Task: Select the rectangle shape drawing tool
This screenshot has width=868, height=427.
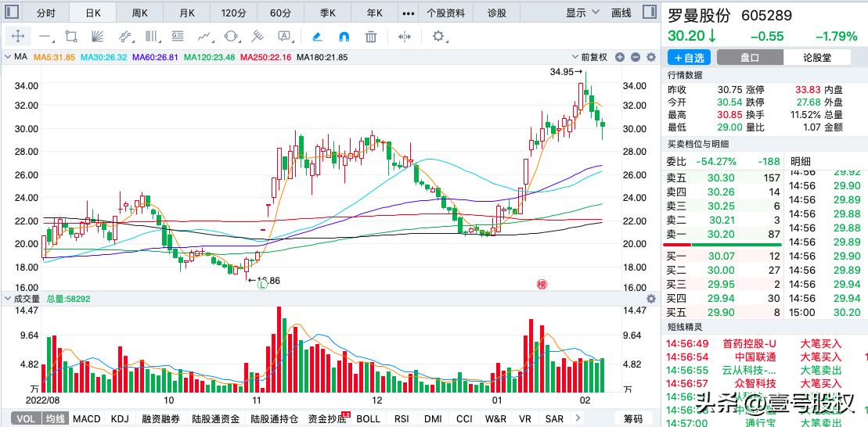Action: 71,37
